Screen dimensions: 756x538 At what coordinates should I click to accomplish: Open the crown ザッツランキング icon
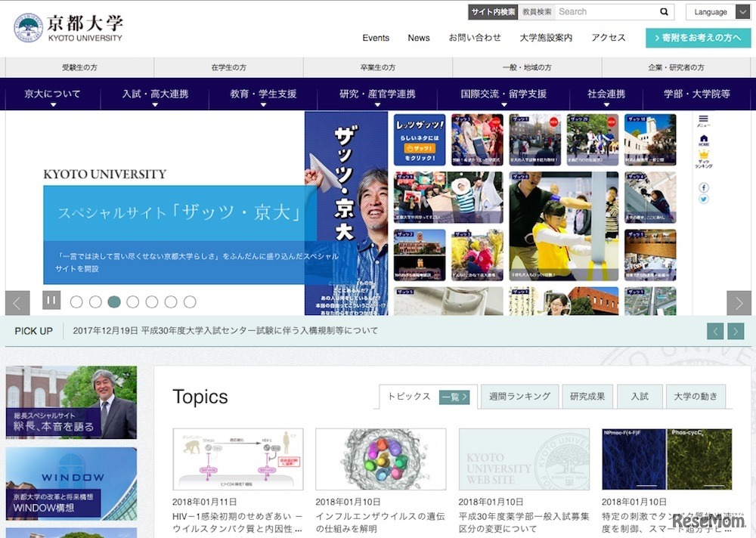(x=704, y=155)
